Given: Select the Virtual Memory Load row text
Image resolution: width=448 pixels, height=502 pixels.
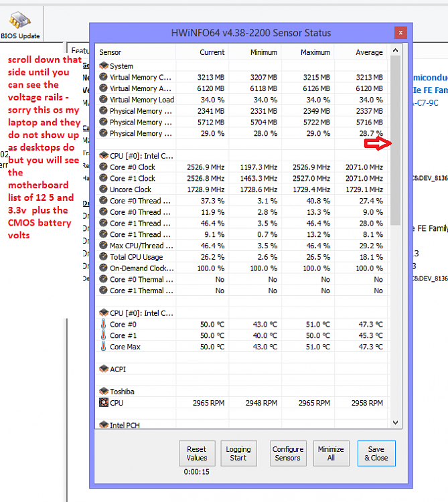Looking at the screenshot, I should click(x=142, y=100).
